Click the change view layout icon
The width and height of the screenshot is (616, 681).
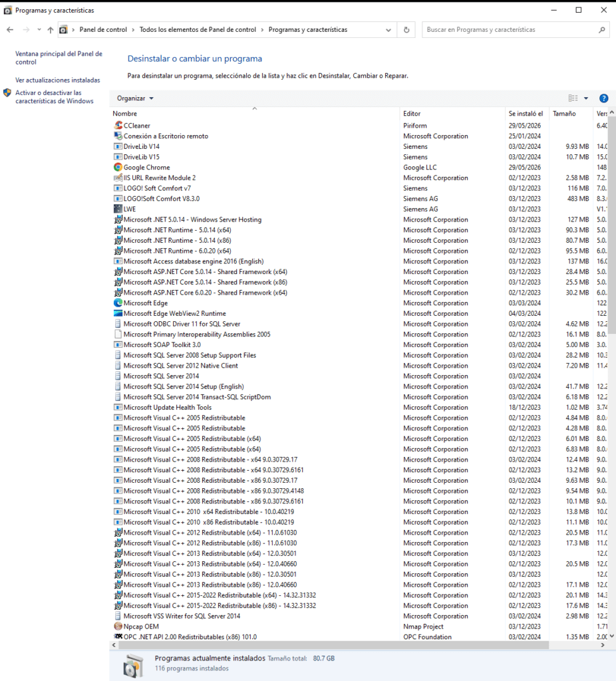(x=573, y=98)
